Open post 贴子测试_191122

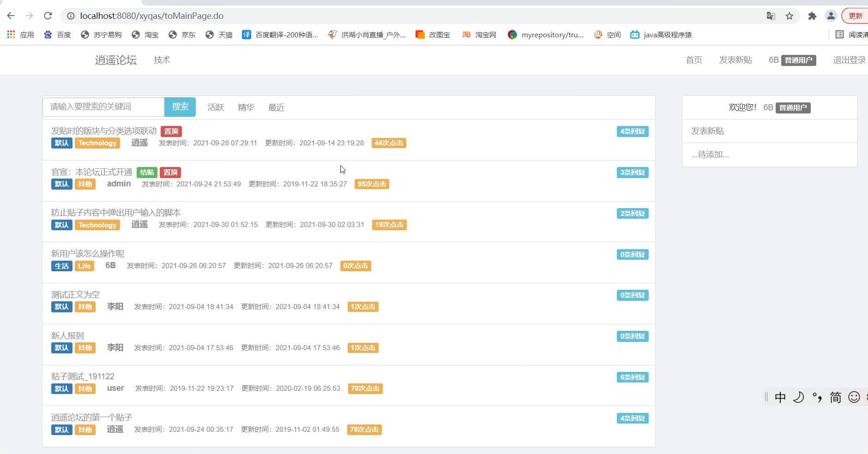tap(83, 376)
